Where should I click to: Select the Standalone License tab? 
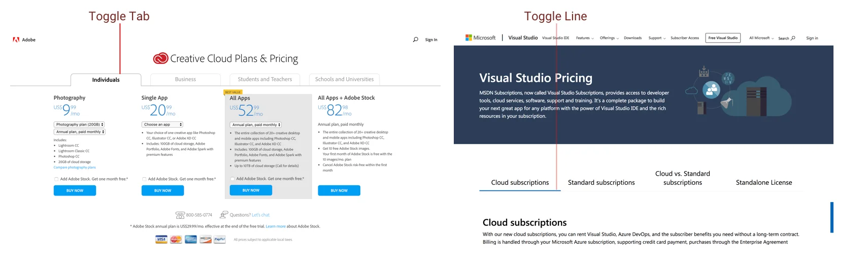(764, 182)
